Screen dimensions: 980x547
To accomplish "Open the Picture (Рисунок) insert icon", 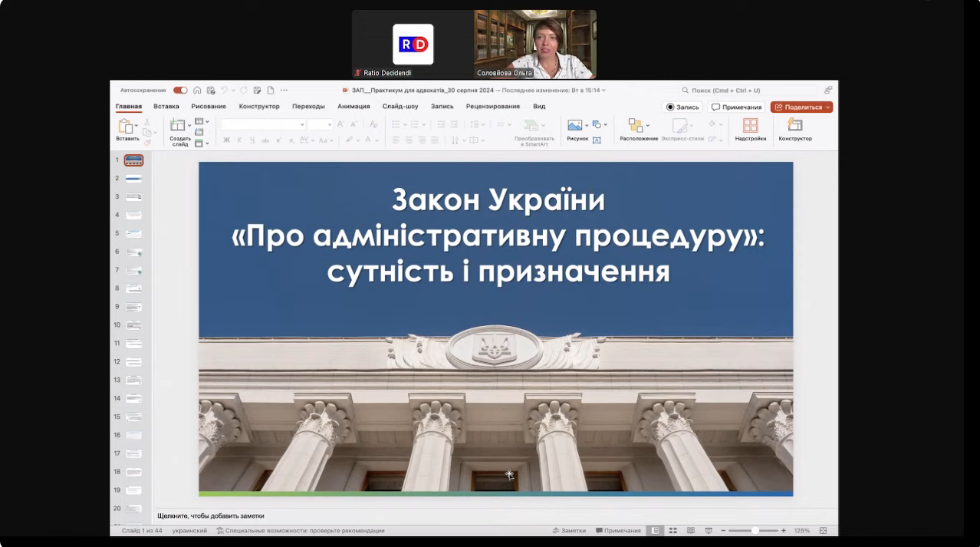I will (x=574, y=126).
